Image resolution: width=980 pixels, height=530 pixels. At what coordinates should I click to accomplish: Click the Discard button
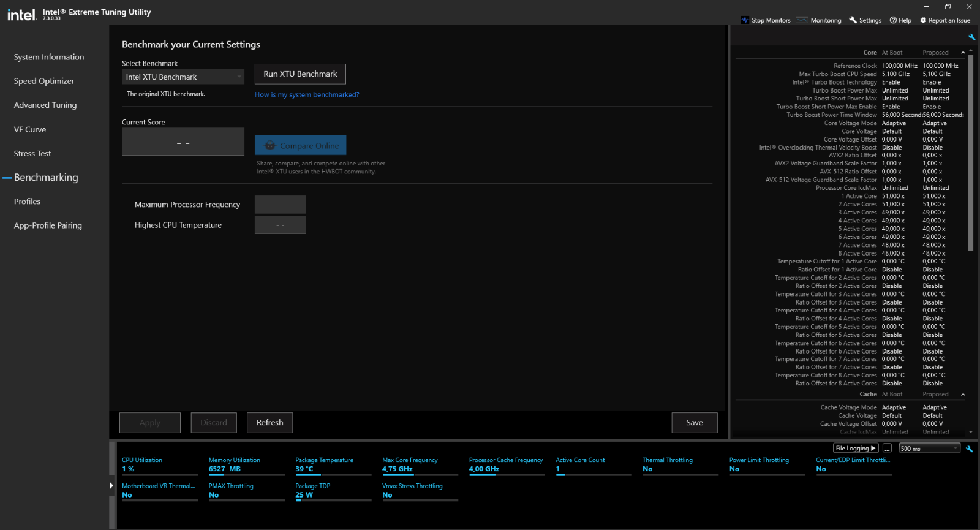click(x=214, y=423)
